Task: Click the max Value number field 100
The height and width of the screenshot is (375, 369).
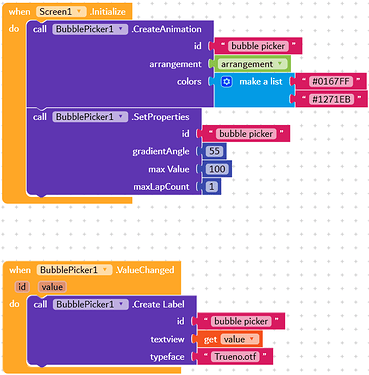Action: click(217, 169)
